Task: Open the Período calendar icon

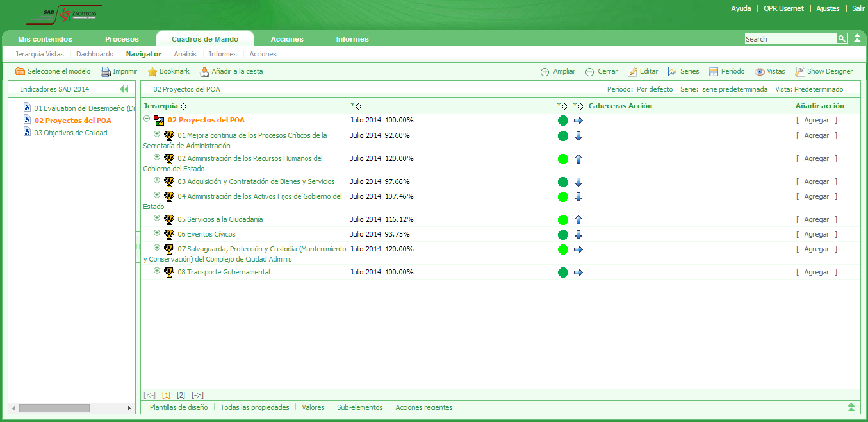Action: pyautogui.click(x=713, y=72)
